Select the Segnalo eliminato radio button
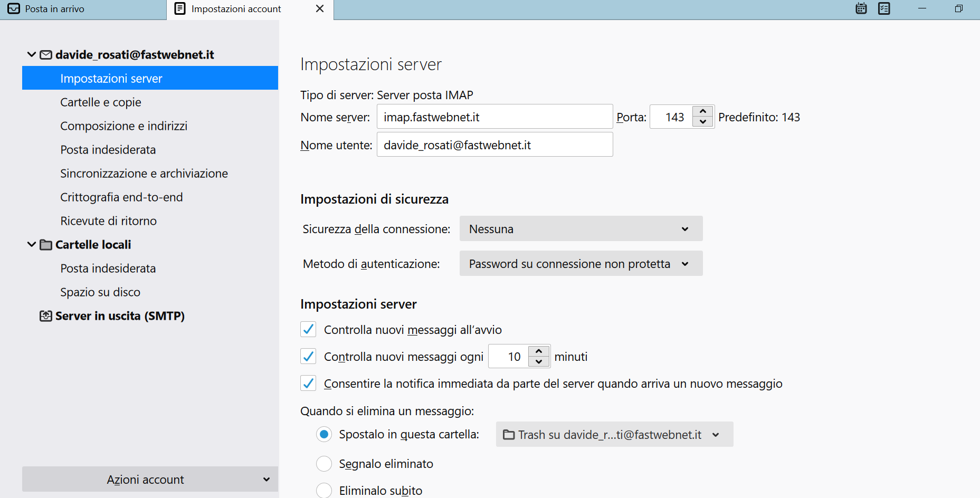This screenshot has width=980, height=498. (x=324, y=464)
